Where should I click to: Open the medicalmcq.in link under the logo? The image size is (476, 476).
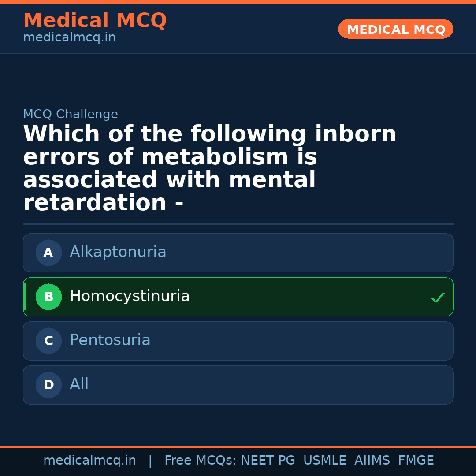[x=69, y=37]
